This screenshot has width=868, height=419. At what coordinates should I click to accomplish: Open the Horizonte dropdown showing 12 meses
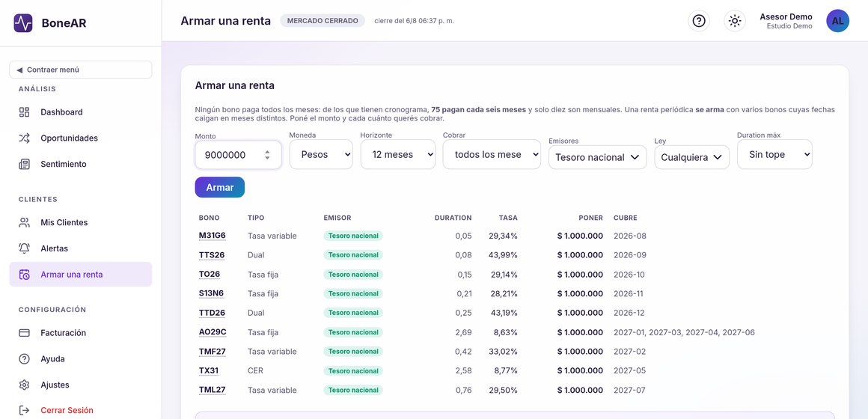[398, 154]
